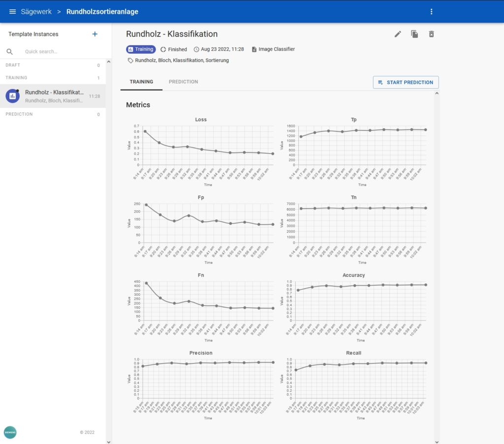Image resolution: width=504 pixels, height=444 pixels.
Task: Click the START PREDICTION button
Action: (x=406, y=82)
